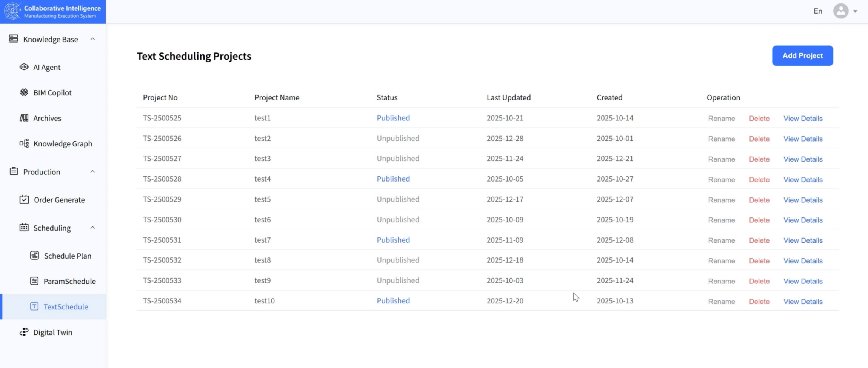This screenshot has width=868, height=368.
Task: Open Archives via its books icon
Action: point(24,118)
